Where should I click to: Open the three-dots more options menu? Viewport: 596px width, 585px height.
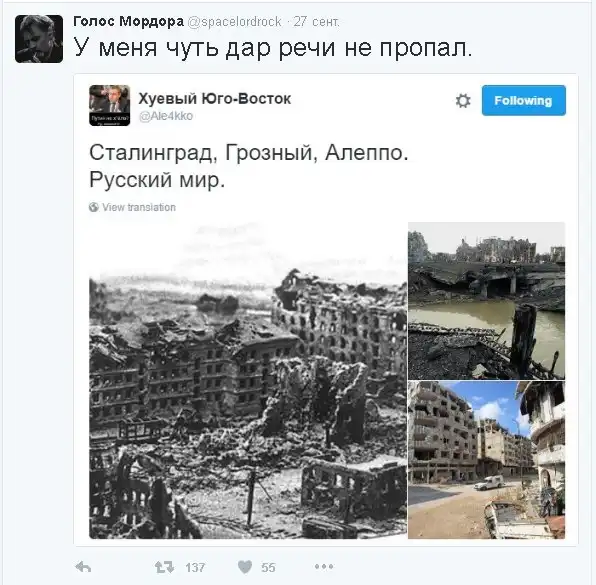[324, 567]
